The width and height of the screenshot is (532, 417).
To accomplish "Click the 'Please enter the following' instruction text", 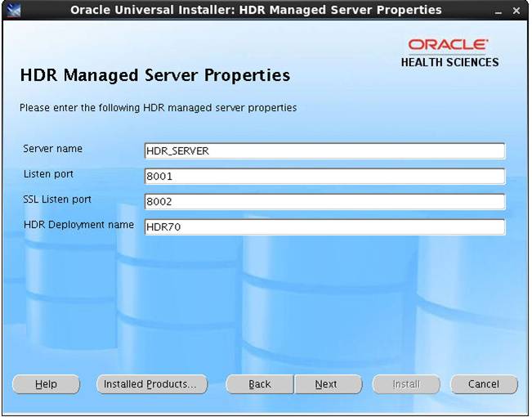I will click(158, 108).
